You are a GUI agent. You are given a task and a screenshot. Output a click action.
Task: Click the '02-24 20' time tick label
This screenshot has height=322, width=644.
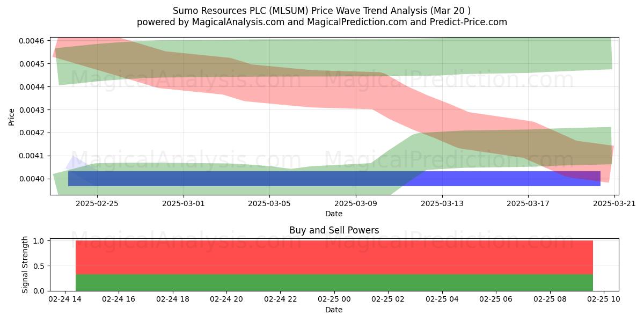click(226, 299)
